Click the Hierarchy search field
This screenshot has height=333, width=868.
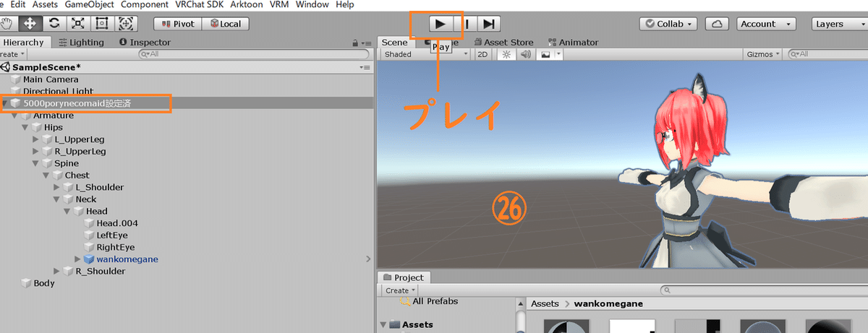point(253,54)
